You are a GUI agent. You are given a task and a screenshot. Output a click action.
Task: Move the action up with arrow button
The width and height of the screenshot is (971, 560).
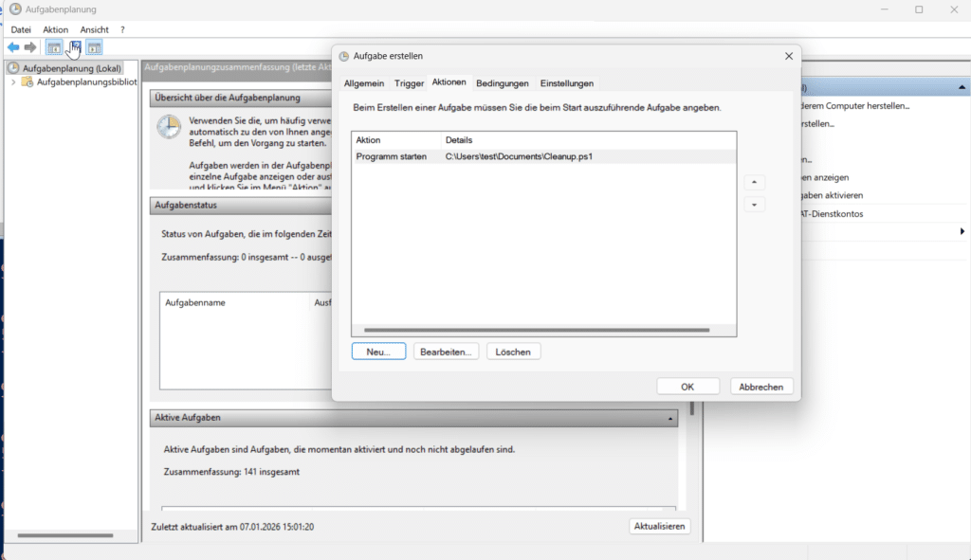click(x=754, y=182)
